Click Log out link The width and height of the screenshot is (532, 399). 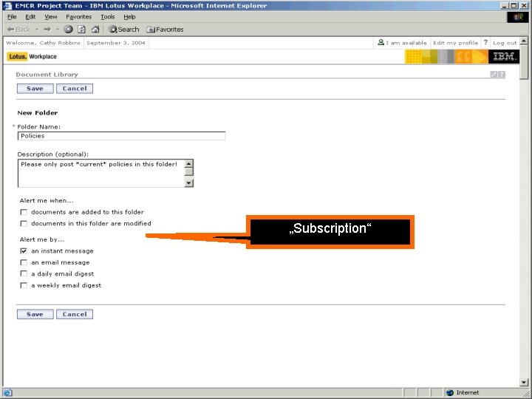pyautogui.click(x=505, y=43)
